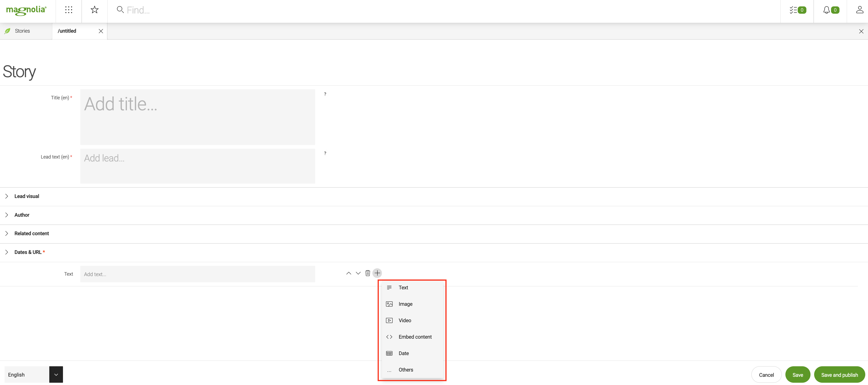The height and width of the screenshot is (385, 868).
Task: Click the add block plus button
Action: (377, 273)
